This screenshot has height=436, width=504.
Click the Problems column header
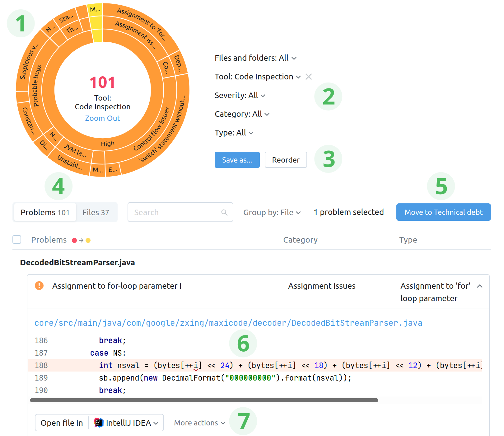tap(49, 240)
